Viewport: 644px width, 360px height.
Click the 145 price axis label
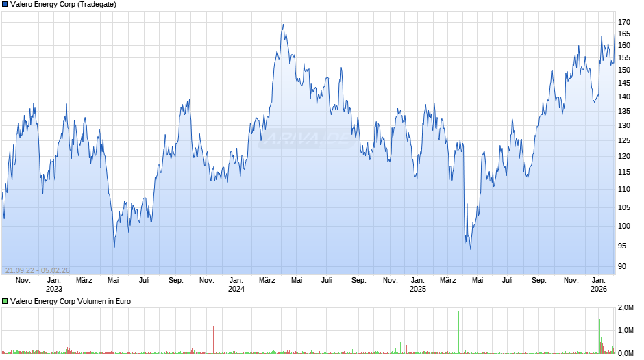click(x=624, y=83)
